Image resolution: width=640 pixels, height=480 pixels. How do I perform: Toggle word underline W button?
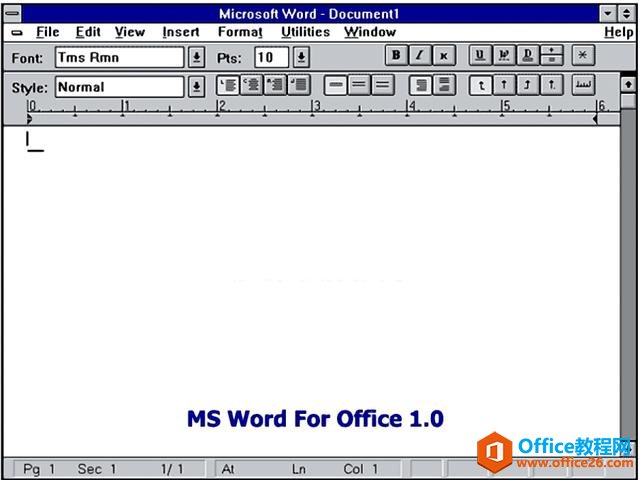pyautogui.click(x=504, y=56)
